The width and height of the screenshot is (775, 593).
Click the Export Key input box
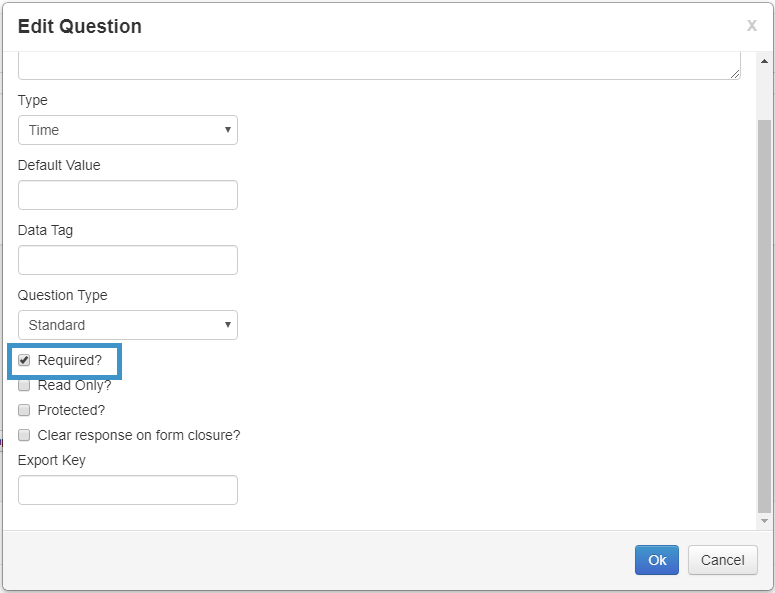coord(128,490)
